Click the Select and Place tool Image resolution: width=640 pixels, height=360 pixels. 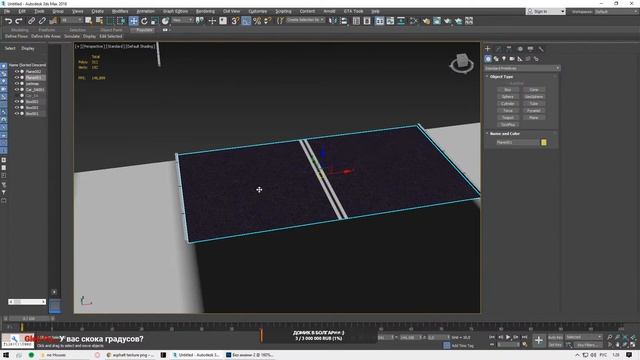(x=165, y=21)
